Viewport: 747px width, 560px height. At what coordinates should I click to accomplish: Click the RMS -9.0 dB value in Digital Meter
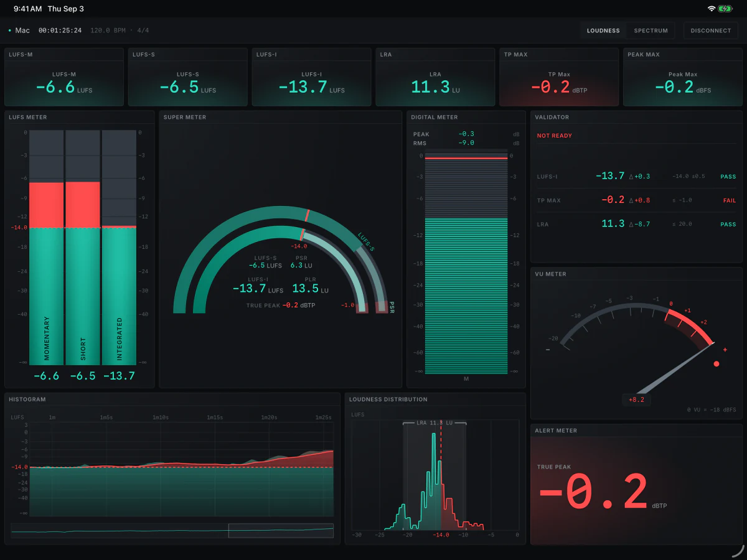[466, 143]
